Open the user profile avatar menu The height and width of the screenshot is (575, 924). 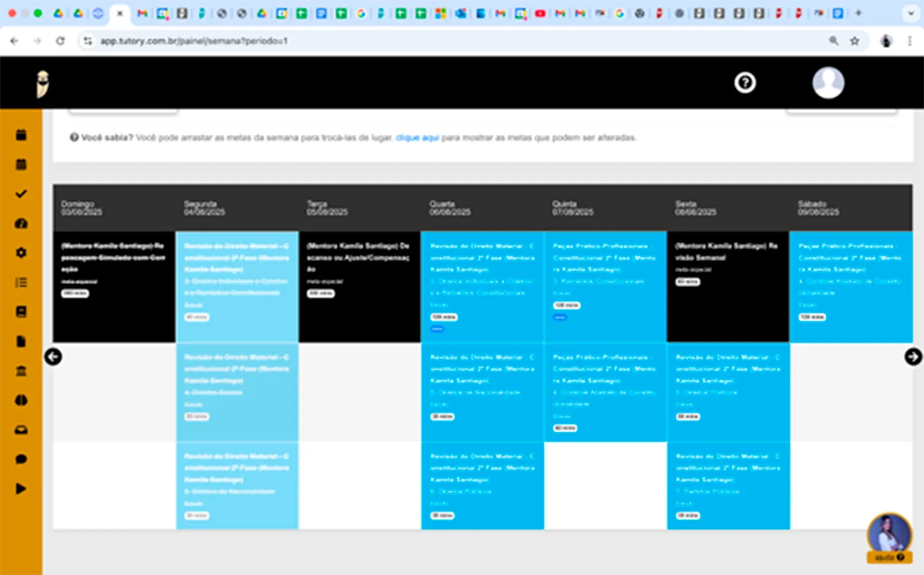click(828, 83)
